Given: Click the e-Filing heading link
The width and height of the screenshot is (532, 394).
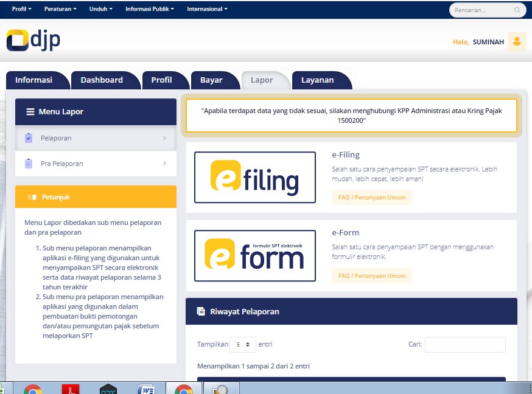Looking at the screenshot, I should click(346, 155).
